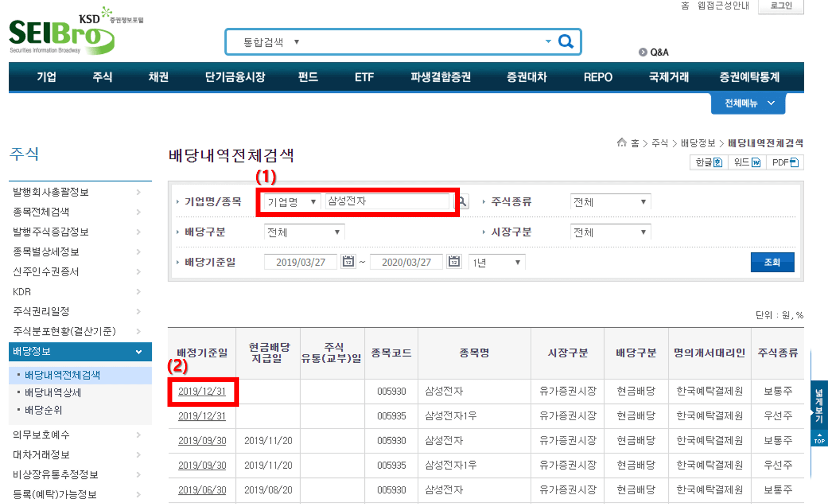Click the 웹접근성안내 link
This screenshot has height=504, width=832.
723,5
